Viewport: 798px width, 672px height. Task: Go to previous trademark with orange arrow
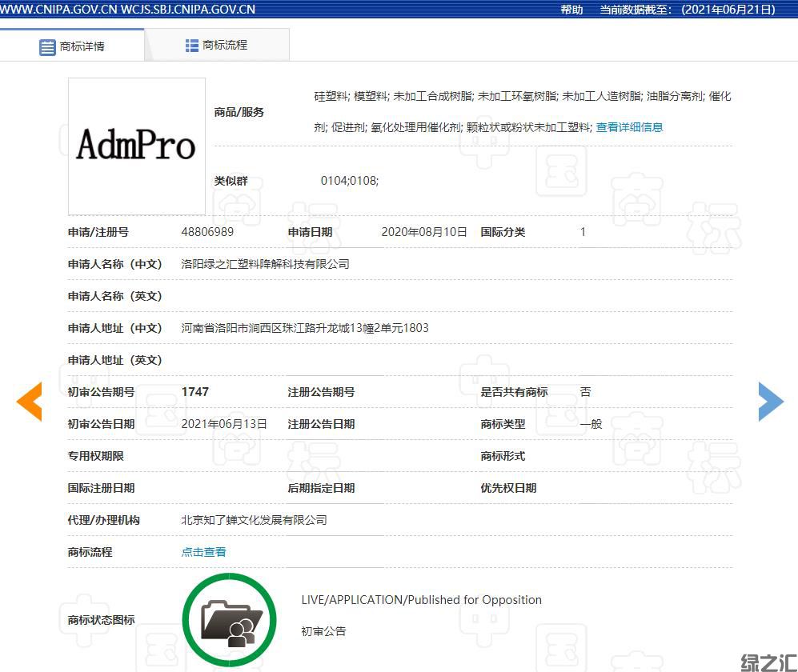pyautogui.click(x=29, y=402)
